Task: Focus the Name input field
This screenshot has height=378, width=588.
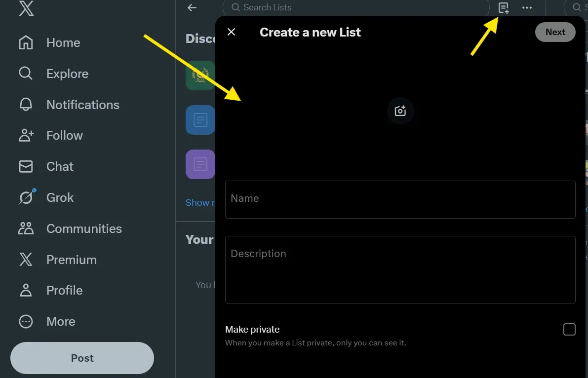Action: (400, 199)
